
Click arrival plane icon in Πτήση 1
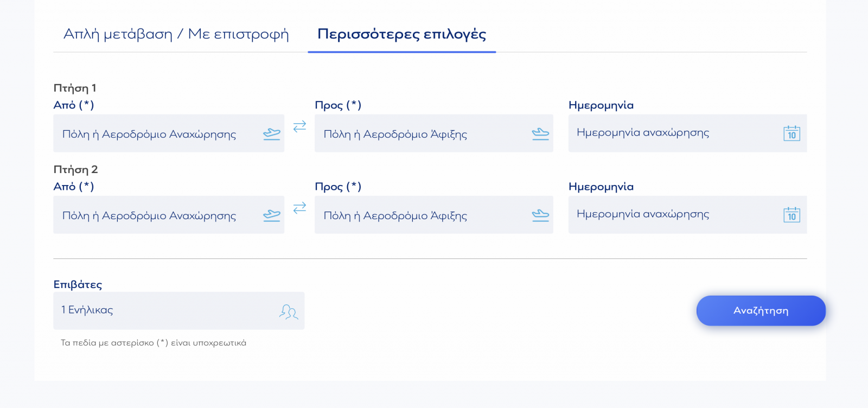point(540,133)
